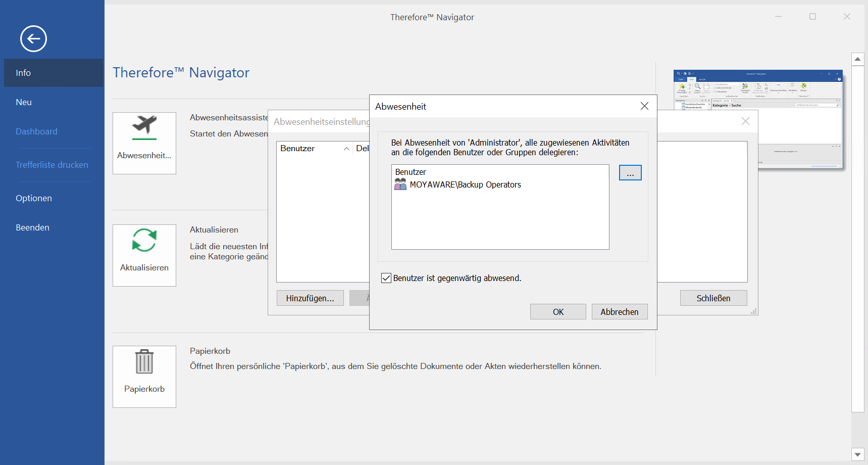Click the 'Papierkorb' section heading text
The image size is (868, 465).
point(210,351)
